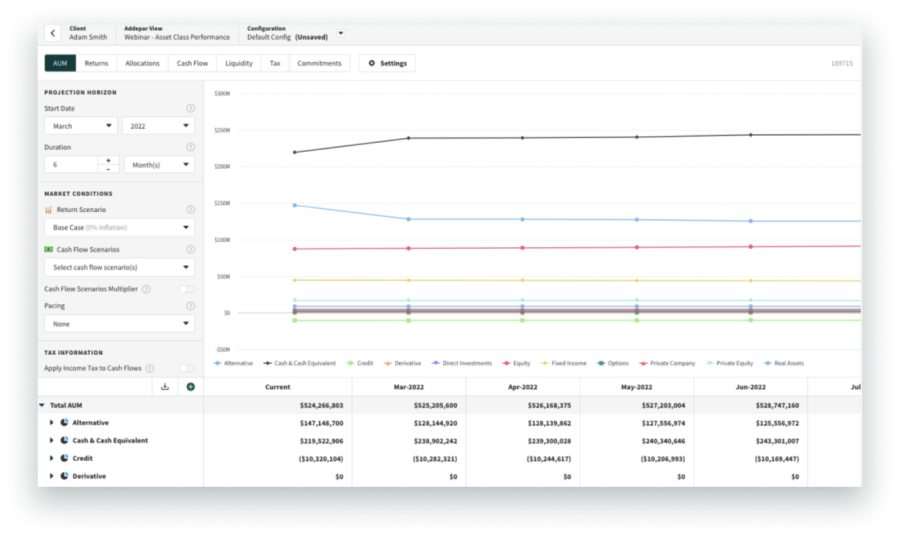Click the green plus add column icon

tap(190, 387)
